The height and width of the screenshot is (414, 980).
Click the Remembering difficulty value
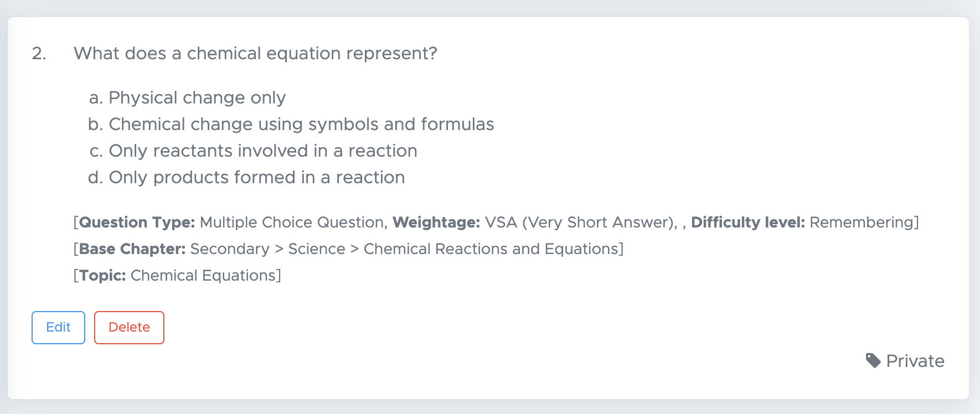tap(862, 222)
